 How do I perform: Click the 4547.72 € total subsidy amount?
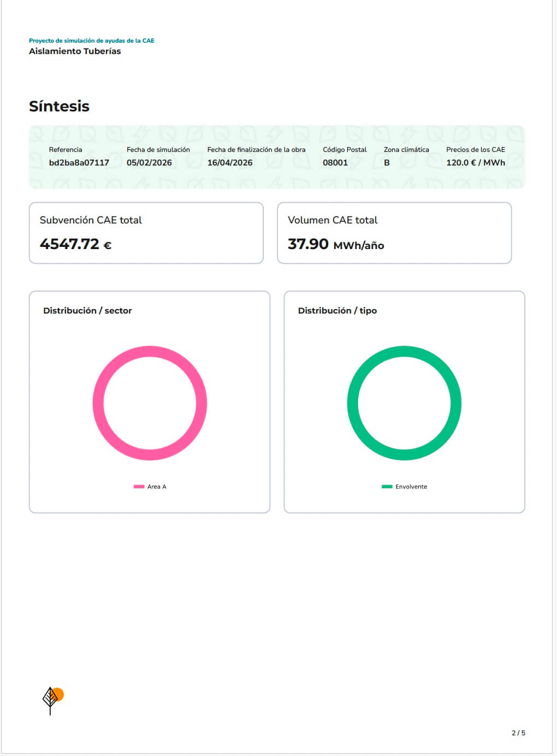click(75, 244)
